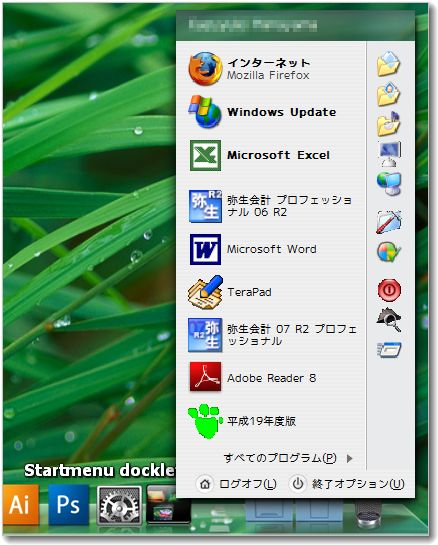The height and width of the screenshot is (545, 438).
Task: Launch 弥生会計 07 R2 プロフェッショナル
Action: (x=273, y=335)
